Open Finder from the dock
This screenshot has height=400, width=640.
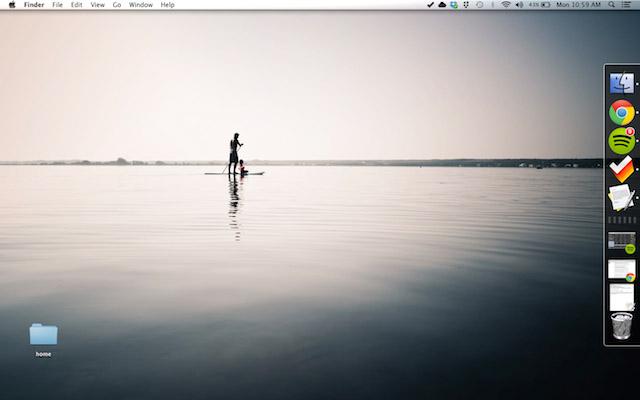621,84
